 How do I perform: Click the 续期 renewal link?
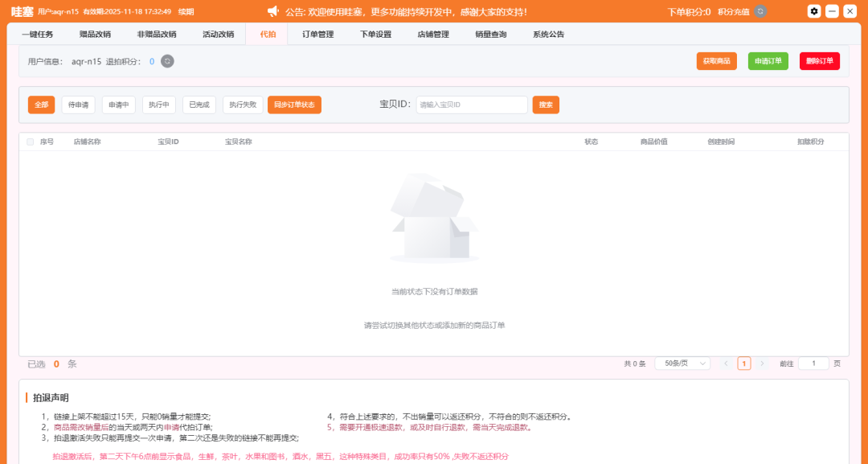[x=186, y=11]
